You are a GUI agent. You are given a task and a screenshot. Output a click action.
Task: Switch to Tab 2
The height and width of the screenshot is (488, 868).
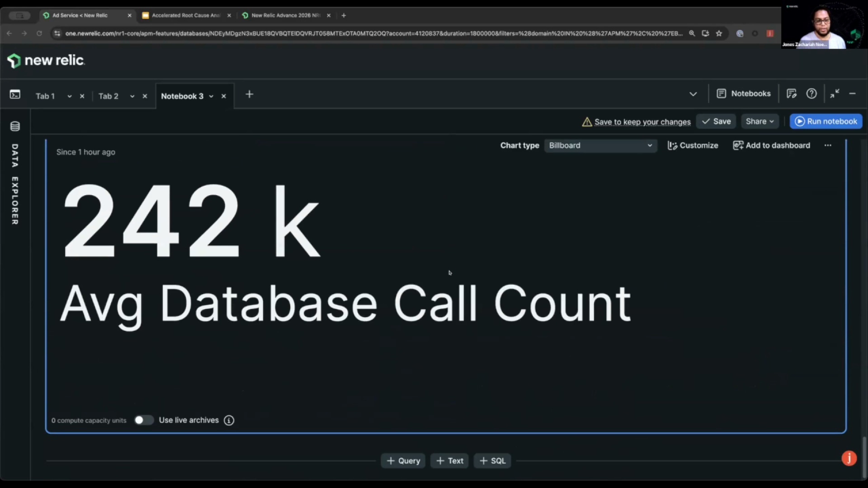pos(108,96)
